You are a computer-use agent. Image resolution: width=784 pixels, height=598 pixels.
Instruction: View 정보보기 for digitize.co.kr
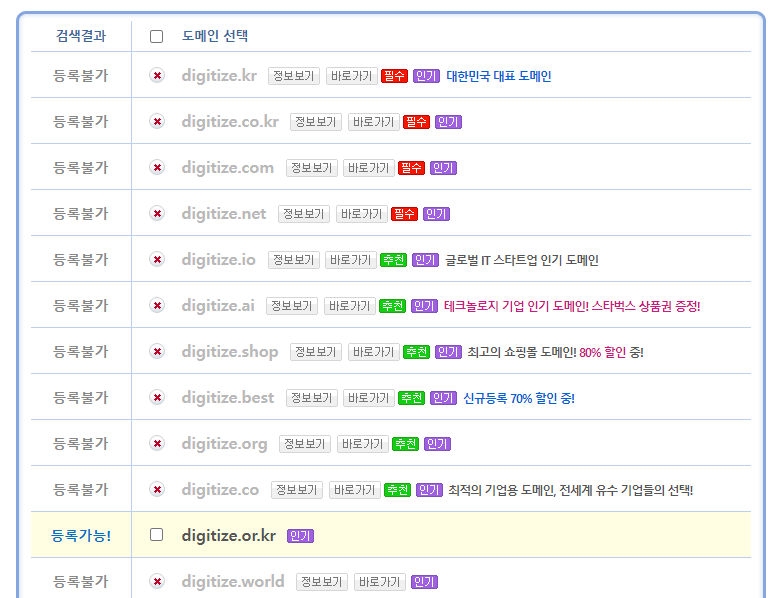point(316,122)
